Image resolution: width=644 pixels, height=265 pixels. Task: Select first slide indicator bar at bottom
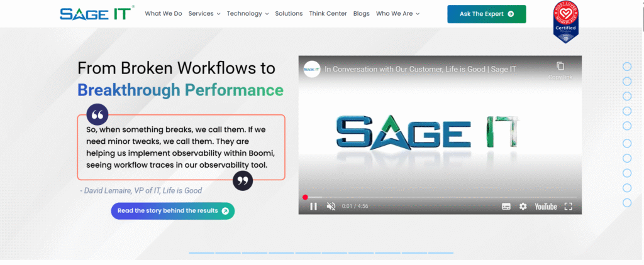[202, 253]
